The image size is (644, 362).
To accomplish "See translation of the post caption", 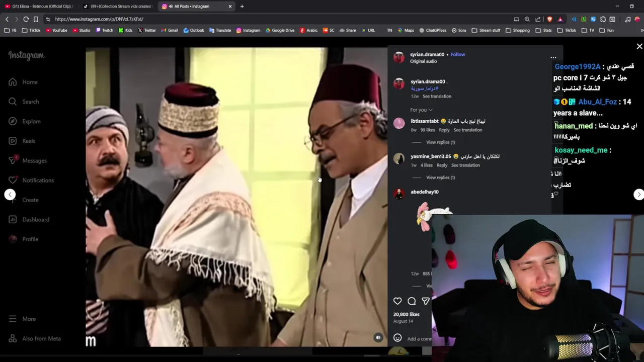I will pyautogui.click(x=437, y=96).
